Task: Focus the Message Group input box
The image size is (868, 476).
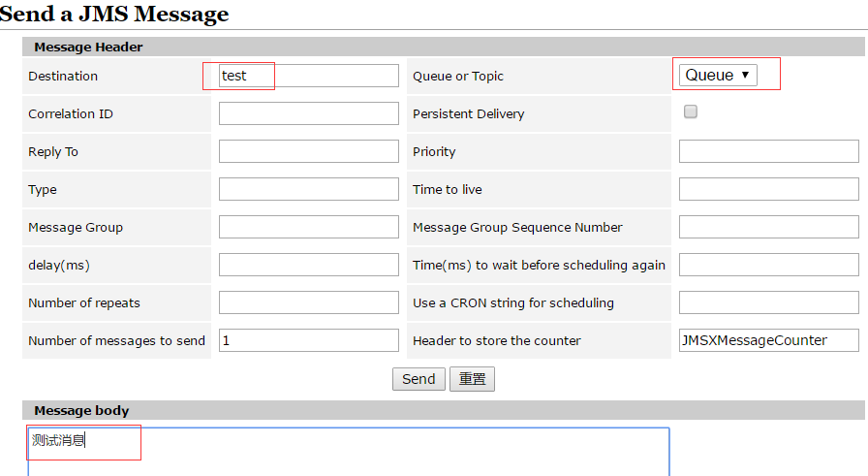Action: coord(308,227)
